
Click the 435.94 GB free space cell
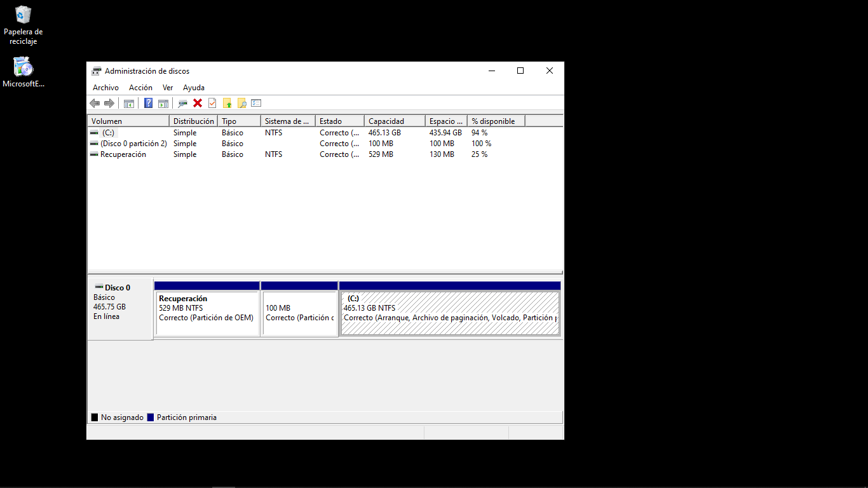(445, 133)
